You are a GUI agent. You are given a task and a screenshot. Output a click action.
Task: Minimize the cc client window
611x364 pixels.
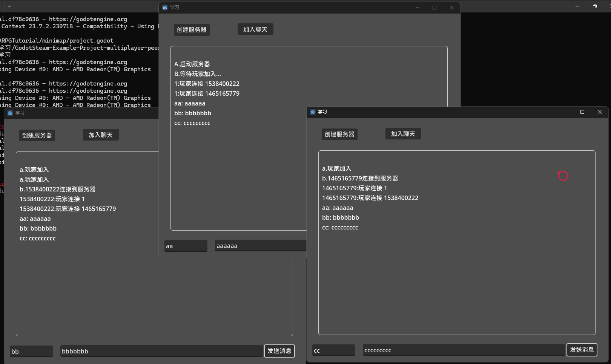(x=565, y=112)
